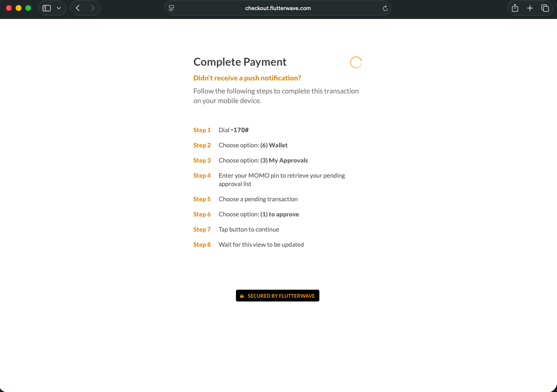Open the page reader icon in address bar
Screen dimensions: 557x392
(x=171, y=8)
